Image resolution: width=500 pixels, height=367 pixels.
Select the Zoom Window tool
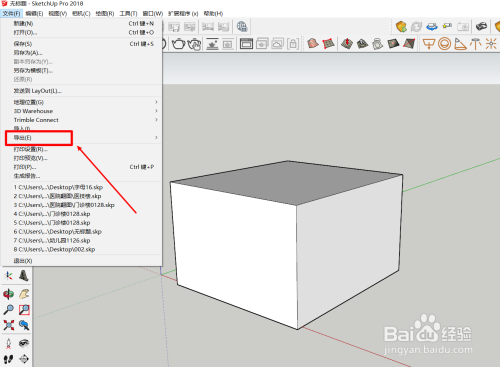pos(24,310)
